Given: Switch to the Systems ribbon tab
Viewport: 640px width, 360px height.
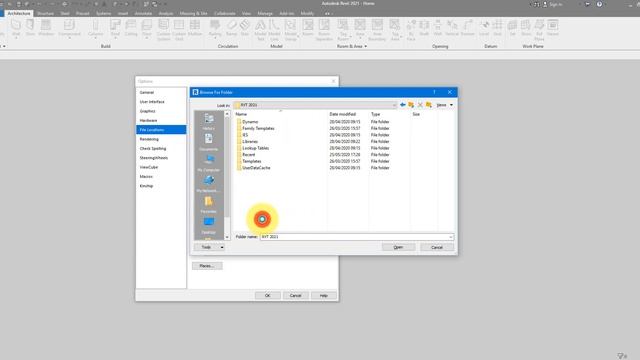Looking at the screenshot, I should [x=103, y=13].
